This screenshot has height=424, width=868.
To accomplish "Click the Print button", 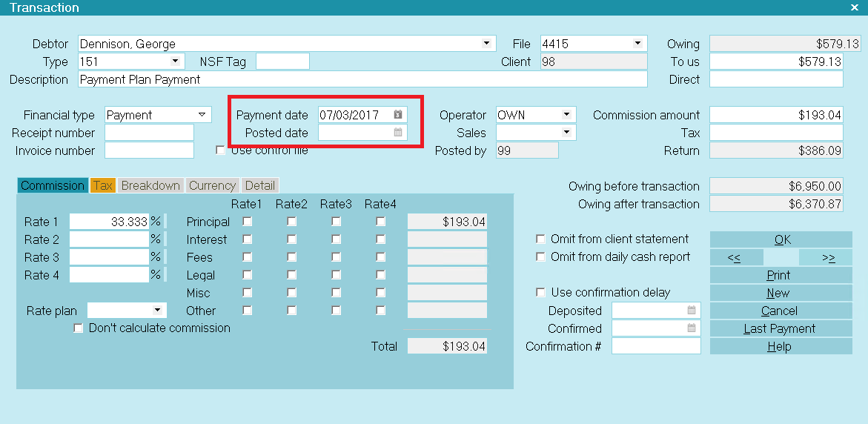I will coord(781,275).
